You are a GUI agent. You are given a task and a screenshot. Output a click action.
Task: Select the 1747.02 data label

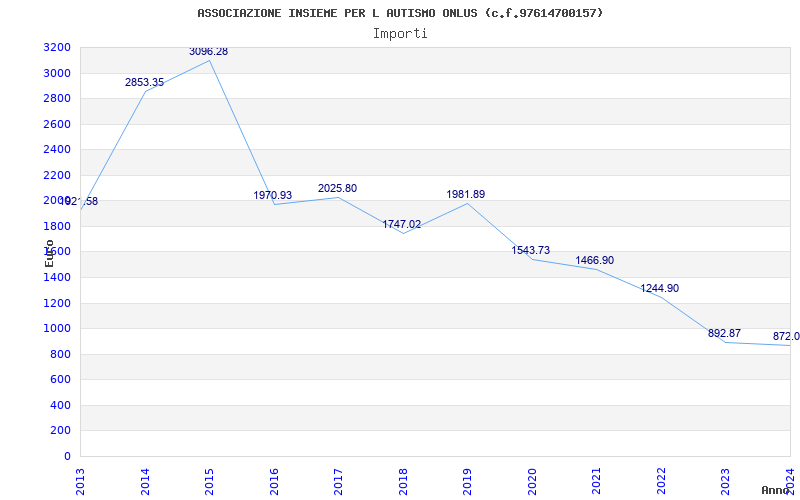pyautogui.click(x=402, y=224)
